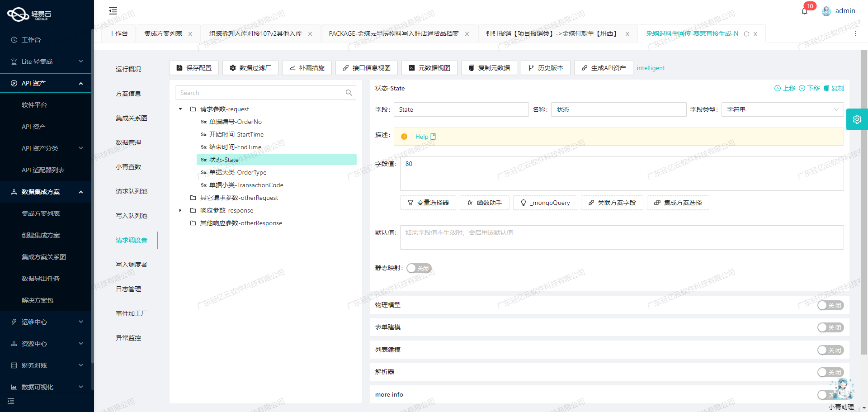
Task: Expand the 响应参数-response tree node
Action: pos(180,210)
